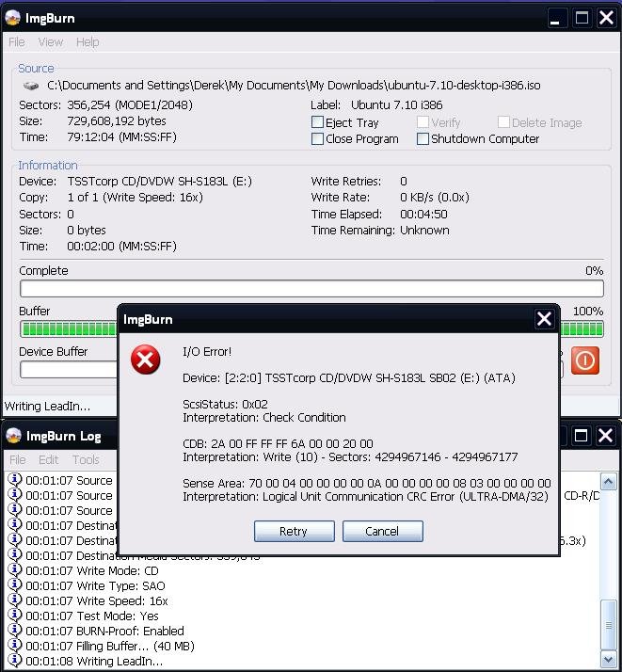Click the green Buffer progress bar
Image resolution: width=622 pixels, height=672 pixels.
[69, 329]
